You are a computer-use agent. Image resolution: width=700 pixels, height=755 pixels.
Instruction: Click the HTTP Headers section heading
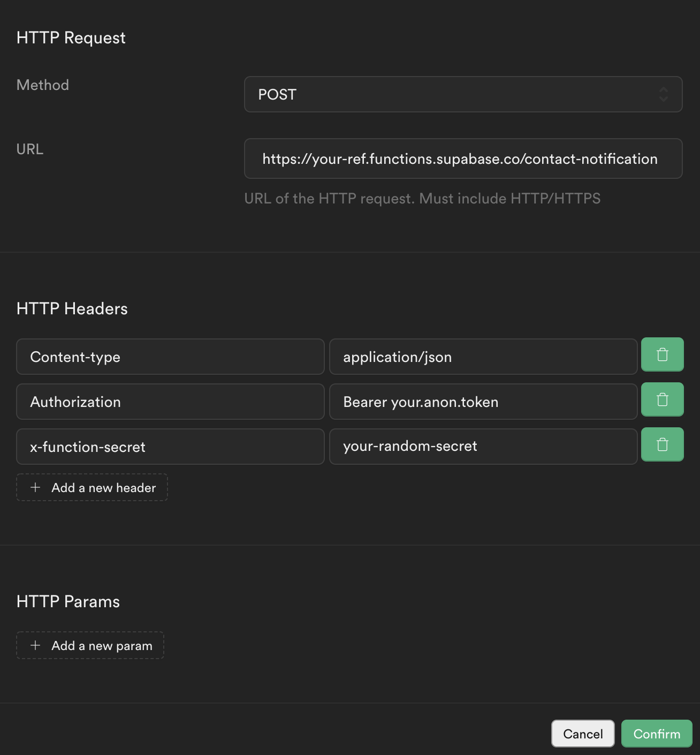pos(72,308)
